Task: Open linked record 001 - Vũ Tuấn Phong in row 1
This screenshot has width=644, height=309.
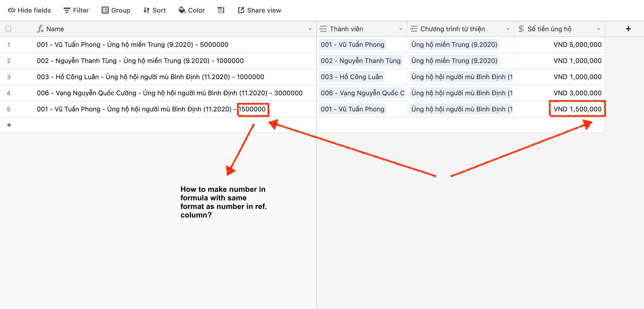Action: [352, 45]
